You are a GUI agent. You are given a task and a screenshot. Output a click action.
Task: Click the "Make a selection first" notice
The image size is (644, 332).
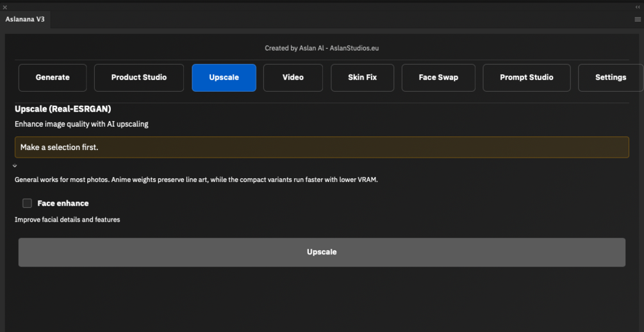click(322, 147)
